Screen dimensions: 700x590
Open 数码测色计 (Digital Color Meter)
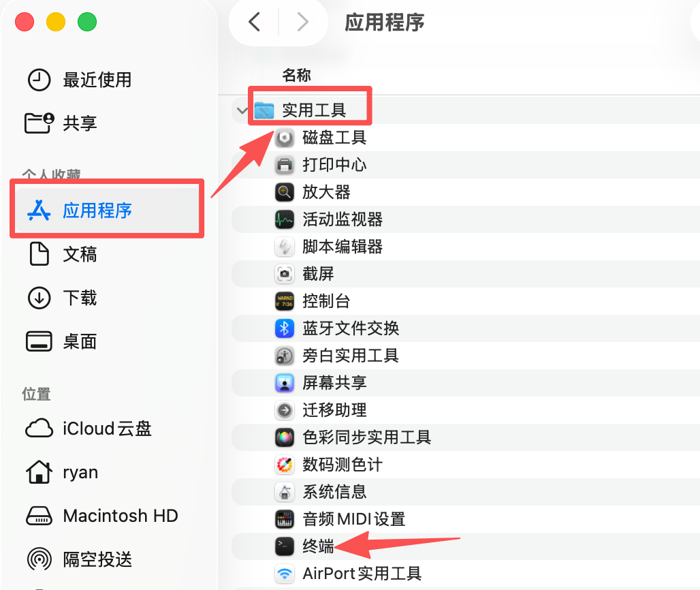click(x=342, y=464)
